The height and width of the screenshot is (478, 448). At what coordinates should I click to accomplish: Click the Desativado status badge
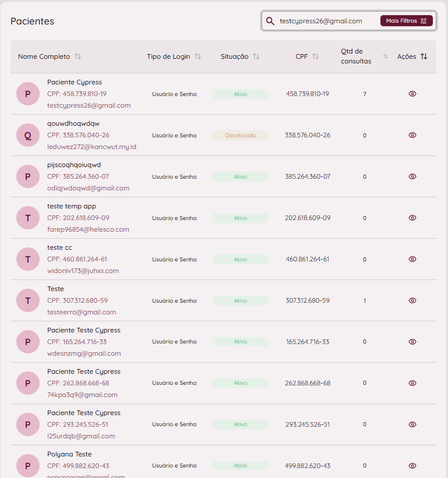click(240, 135)
